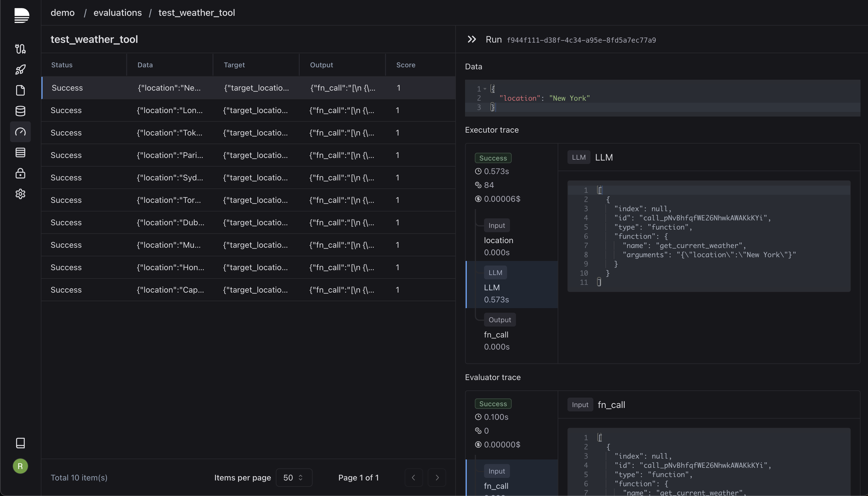Collapse the Run panel with double chevron
This screenshot has height=496, width=868.
point(472,39)
